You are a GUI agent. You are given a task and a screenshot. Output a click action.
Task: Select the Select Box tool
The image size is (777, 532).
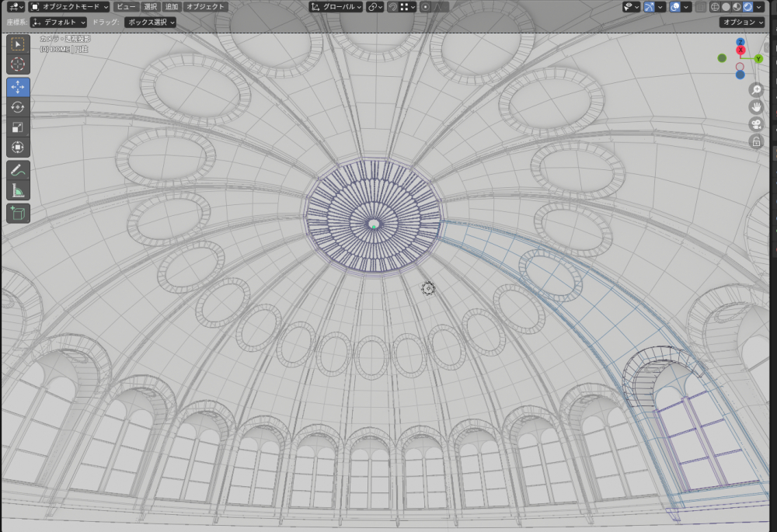click(18, 44)
